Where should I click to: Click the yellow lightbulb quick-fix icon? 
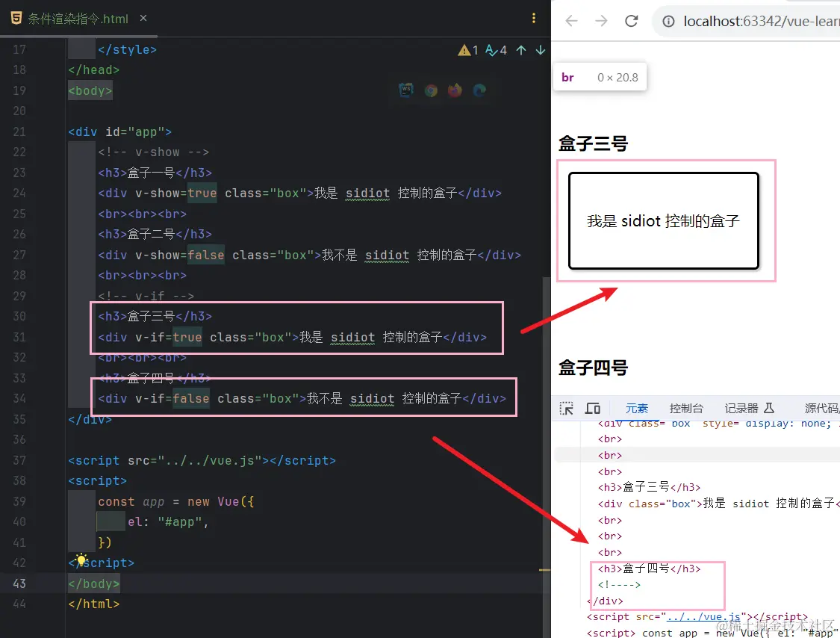[x=81, y=560]
